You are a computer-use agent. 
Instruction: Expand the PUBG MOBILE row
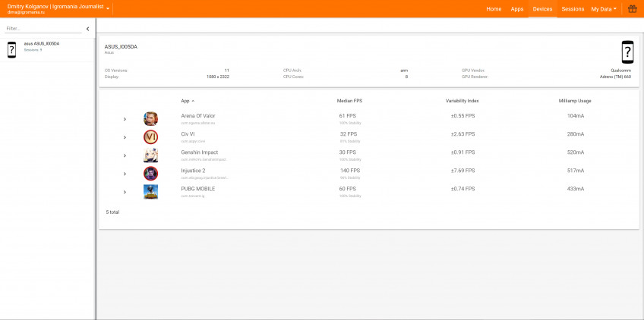coord(125,192)
